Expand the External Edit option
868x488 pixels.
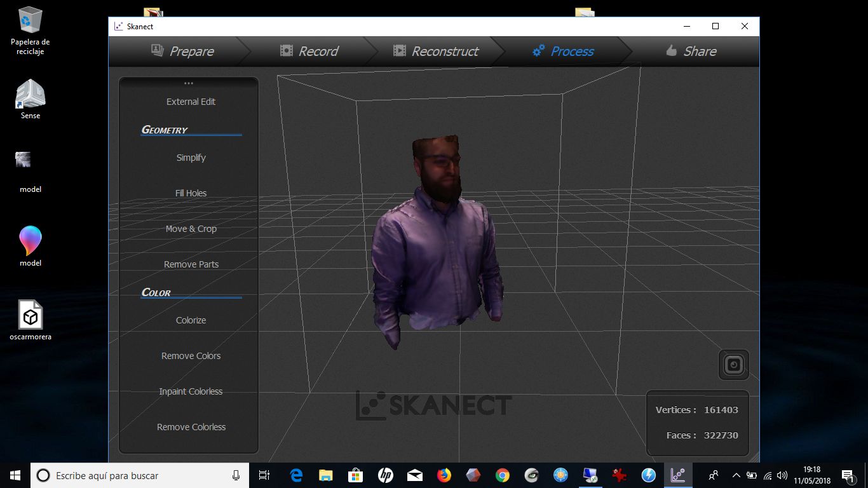[191, 102]
